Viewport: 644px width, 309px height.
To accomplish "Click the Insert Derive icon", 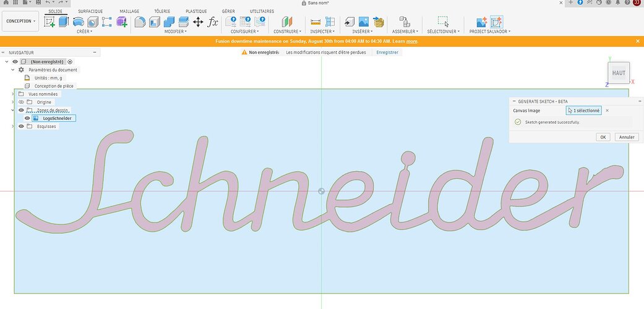I will point(350,22).
